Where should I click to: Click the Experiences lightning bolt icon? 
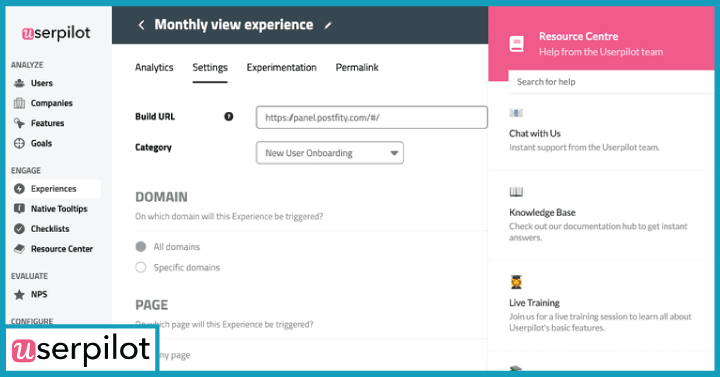tap(19, 189)
